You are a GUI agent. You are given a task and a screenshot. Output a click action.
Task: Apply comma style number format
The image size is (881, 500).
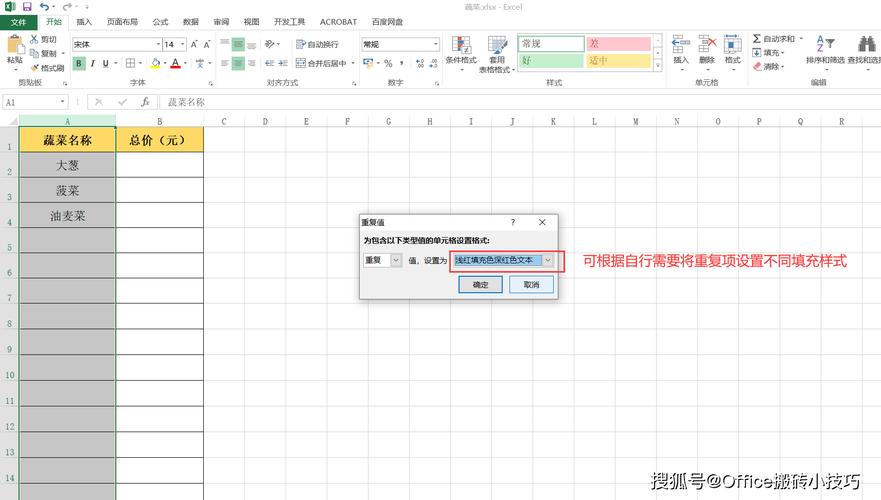[x=402, y=63]
